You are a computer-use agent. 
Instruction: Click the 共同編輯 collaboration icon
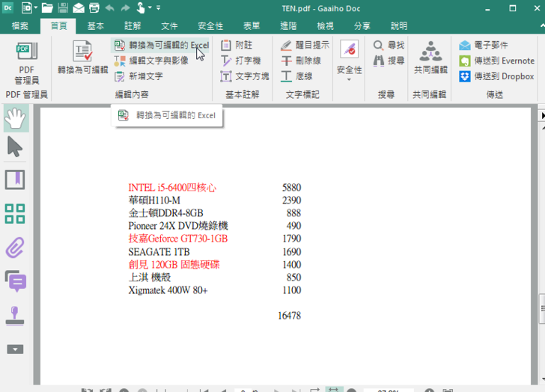click(x=430, y=59)
